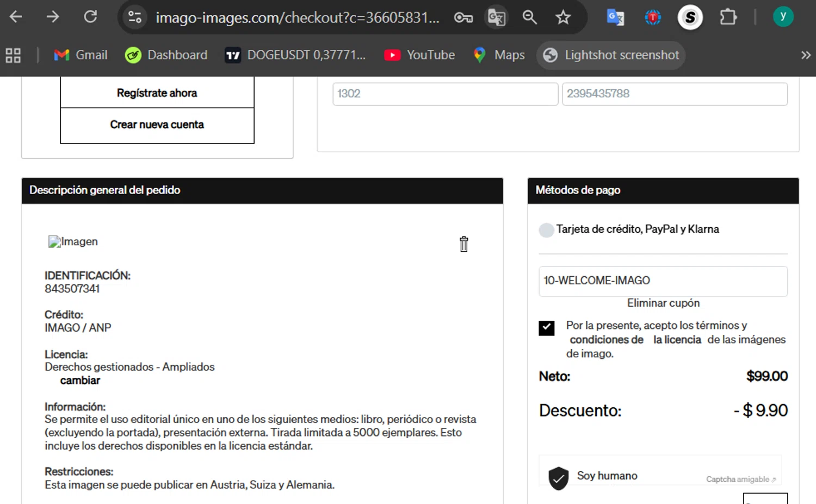
Task: Delete the order item with trash icon
Action: 463,244
